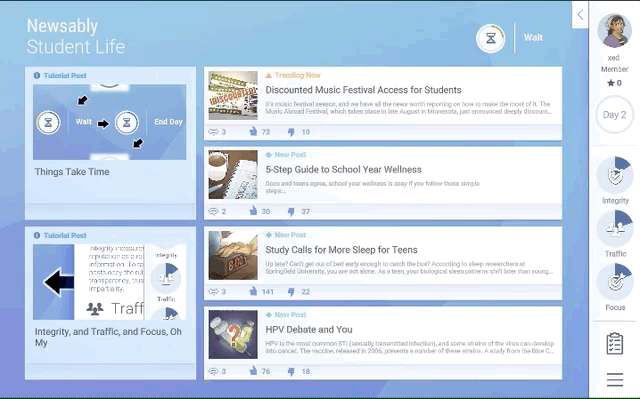Click comments icon on sleep study post

point(213,292)
